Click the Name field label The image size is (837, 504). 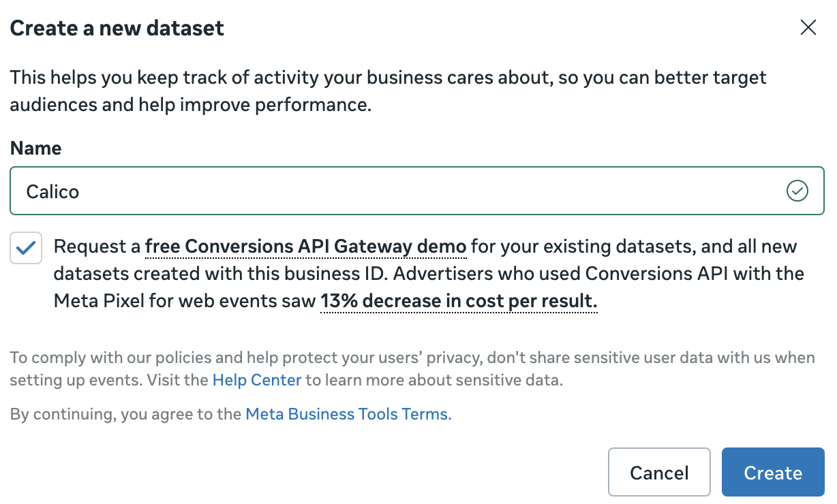click(x=35, y=148)
